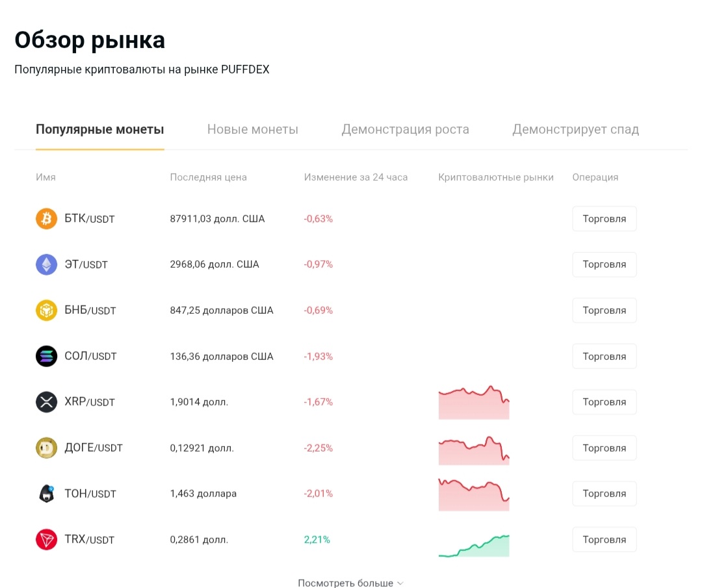Open the Демонстрация роста tab
The height and width of the screenshot is (588, 702).
[405, 129]
